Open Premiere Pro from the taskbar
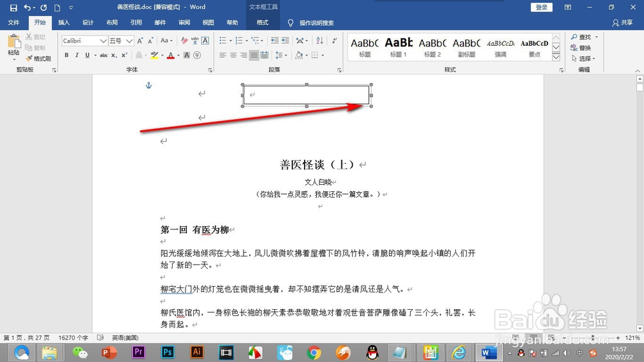Image resolution: width=644 pixels, height=362 pixels. point(138,352)
